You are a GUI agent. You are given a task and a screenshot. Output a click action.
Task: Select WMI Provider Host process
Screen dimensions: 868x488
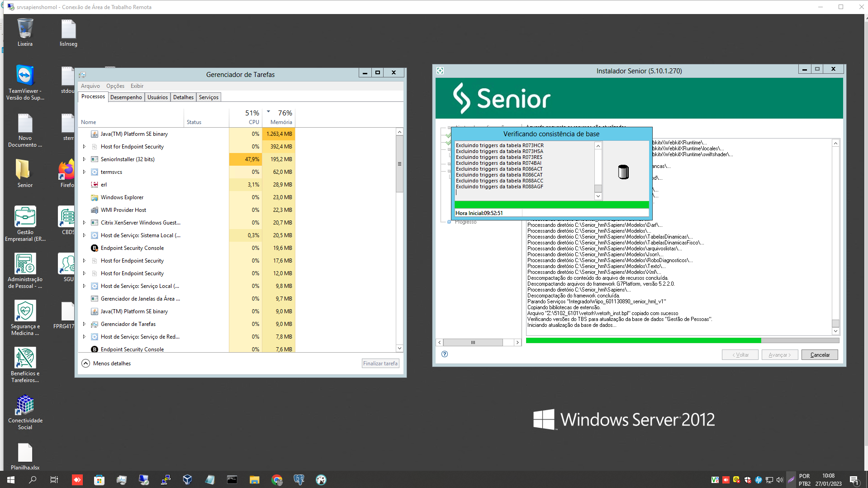(187, 210)
